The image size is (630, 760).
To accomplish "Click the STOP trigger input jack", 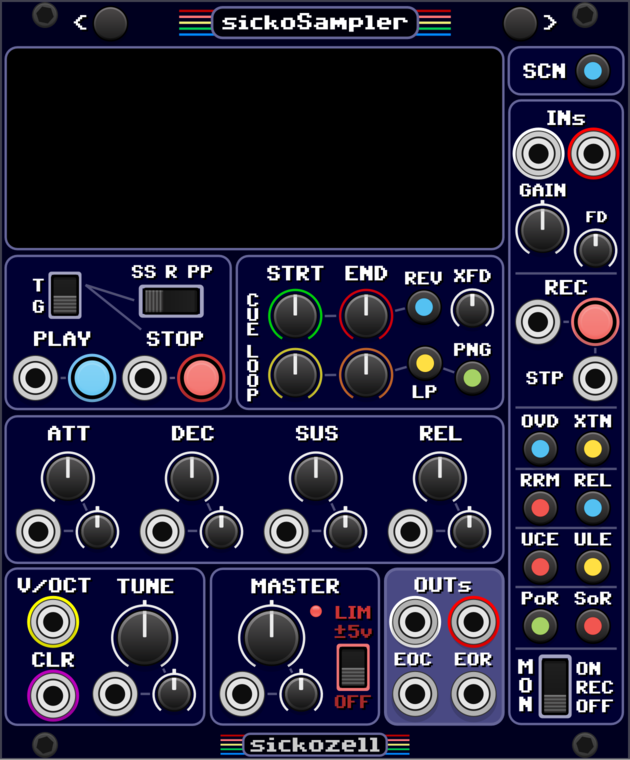I will 144,378.
